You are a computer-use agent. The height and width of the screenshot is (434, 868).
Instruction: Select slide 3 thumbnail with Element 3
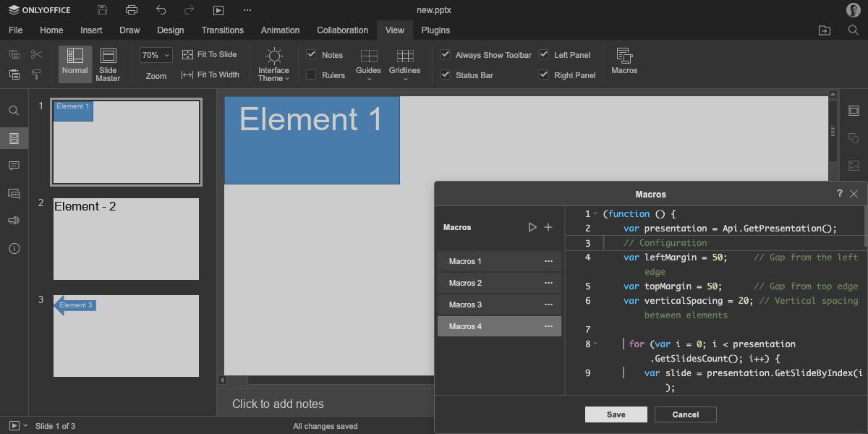pos(126,336)
